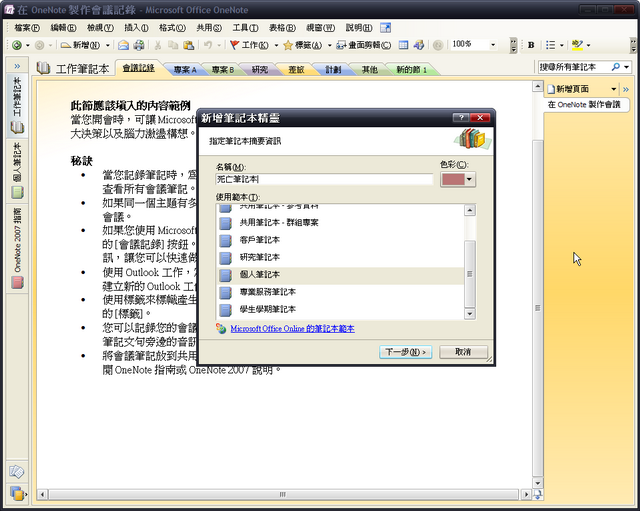This screenshot has width=640, height=511.
Task: Open the 色彩 color picker swatch
Action: click(x=458, y=179)
